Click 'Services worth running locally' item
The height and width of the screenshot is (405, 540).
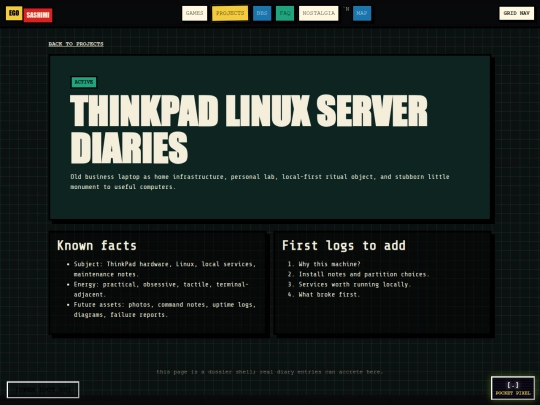click(x=355, y=284)
